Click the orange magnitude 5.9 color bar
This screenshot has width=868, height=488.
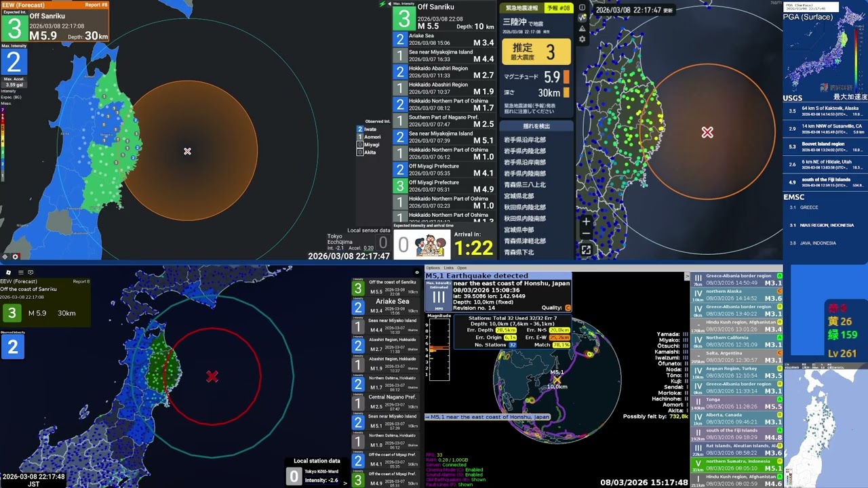coord(566,77)
